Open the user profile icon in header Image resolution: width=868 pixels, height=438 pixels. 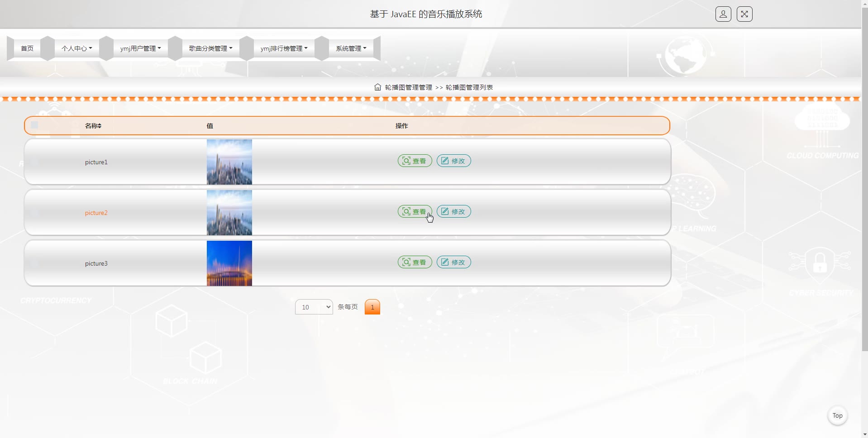point(723,14)
